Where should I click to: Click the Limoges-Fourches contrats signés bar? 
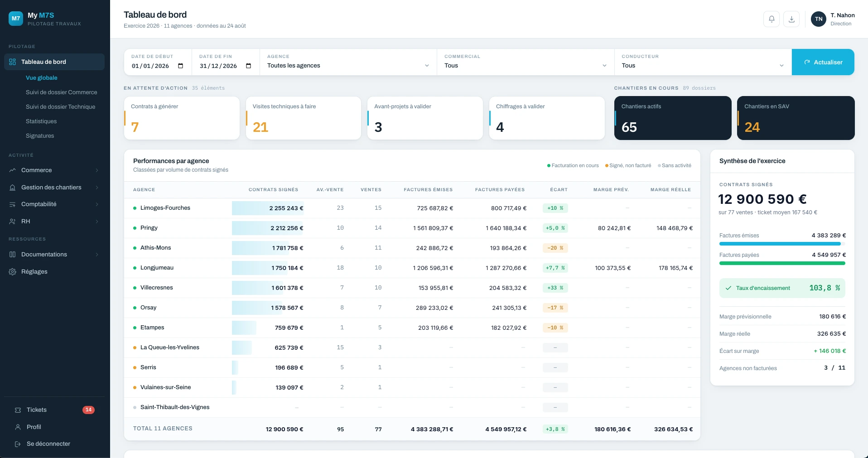click(x=268, y=208)
